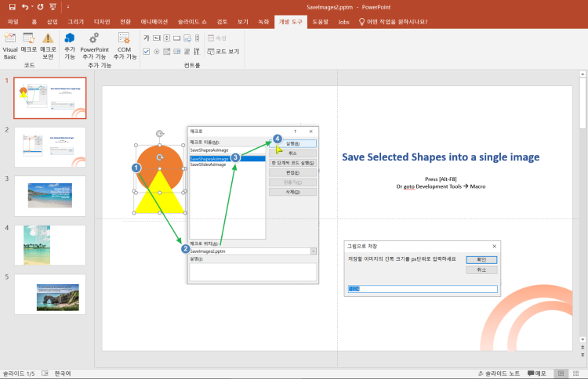
Task: Select the Toggle Button control
Action: coord(187,52)
